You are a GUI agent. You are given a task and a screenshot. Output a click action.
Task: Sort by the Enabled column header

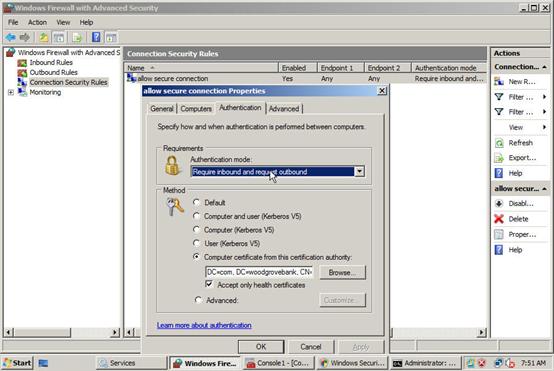[297, 68]
